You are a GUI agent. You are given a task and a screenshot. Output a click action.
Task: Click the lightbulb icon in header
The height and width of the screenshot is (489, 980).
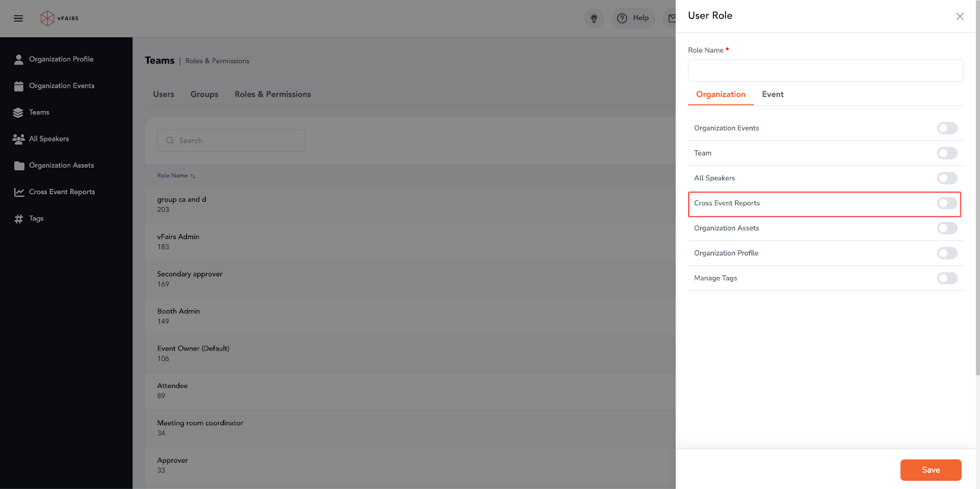tap(594, 18)
